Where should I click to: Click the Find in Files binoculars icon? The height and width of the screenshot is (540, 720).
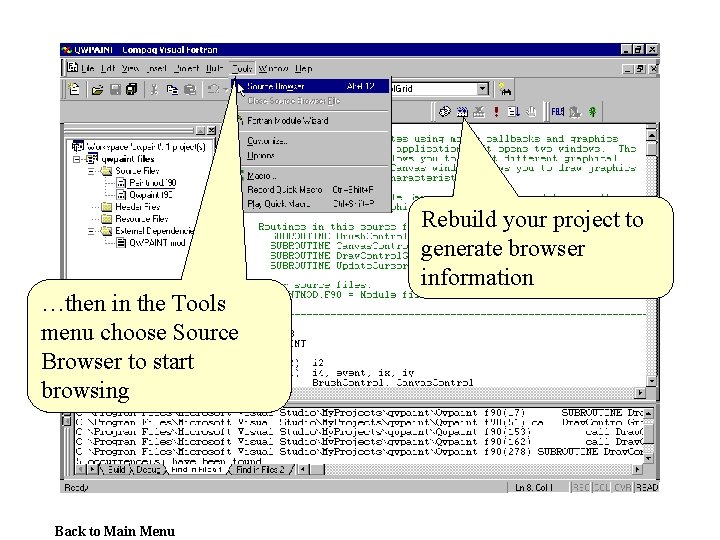(x=505, y=90)
